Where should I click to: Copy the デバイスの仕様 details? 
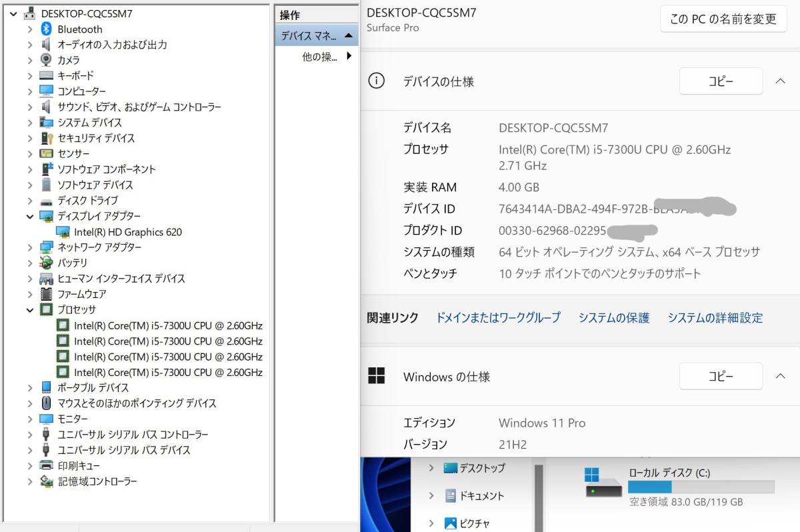[720, 81]
